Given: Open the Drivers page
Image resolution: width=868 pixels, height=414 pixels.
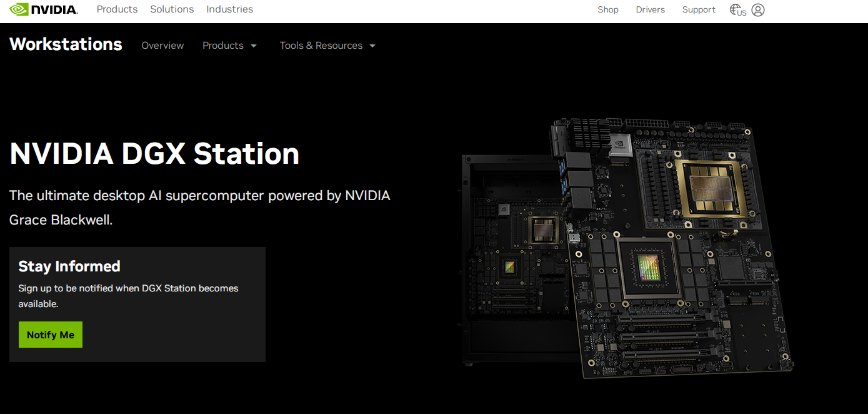Looking at the screenshot, I should click(x=651, y=9).
